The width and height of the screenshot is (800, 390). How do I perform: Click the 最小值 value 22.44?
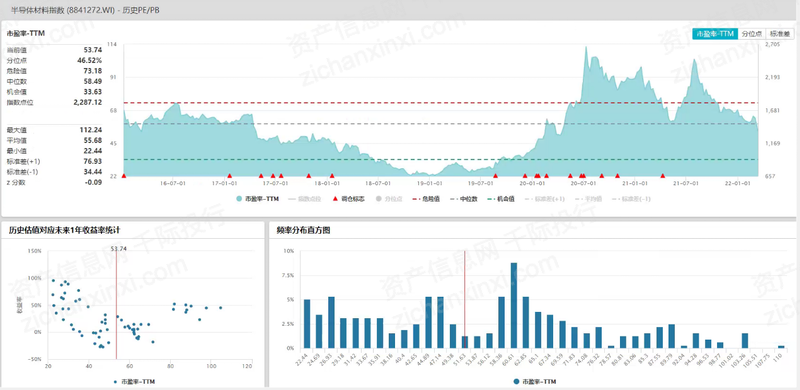click(x=93, y=151)
